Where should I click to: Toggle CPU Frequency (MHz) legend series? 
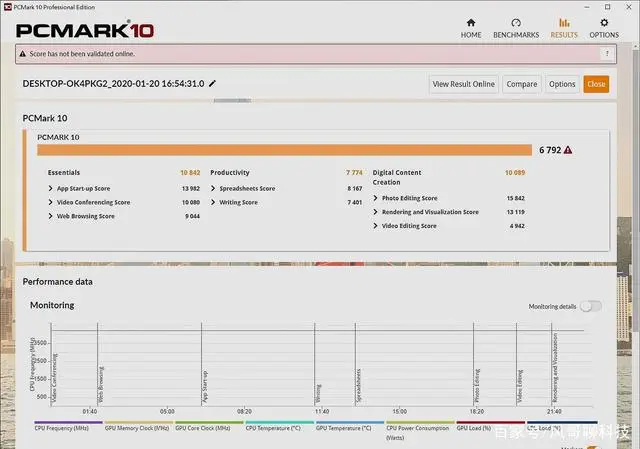coord(68,426)
